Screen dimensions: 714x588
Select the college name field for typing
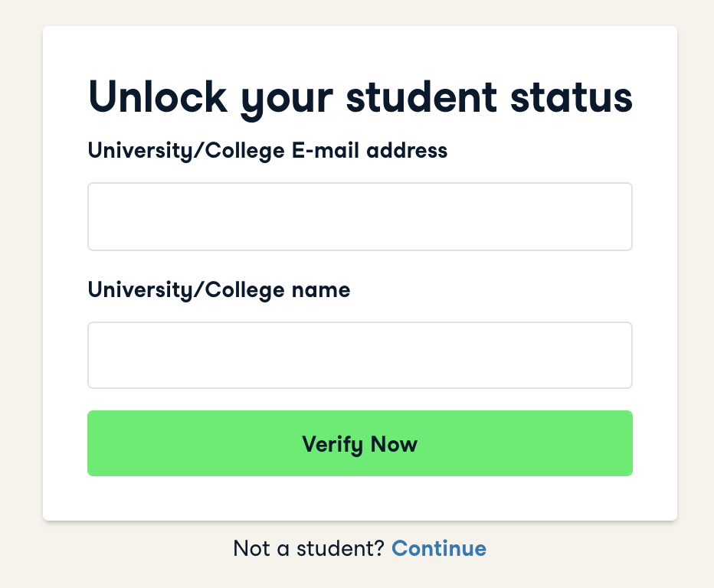359,355
